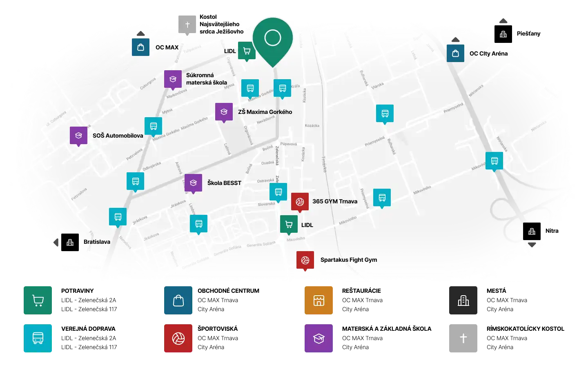Click the OC City Aréna shopping bag marker
The image size is (588, 381).
[455, 53]
